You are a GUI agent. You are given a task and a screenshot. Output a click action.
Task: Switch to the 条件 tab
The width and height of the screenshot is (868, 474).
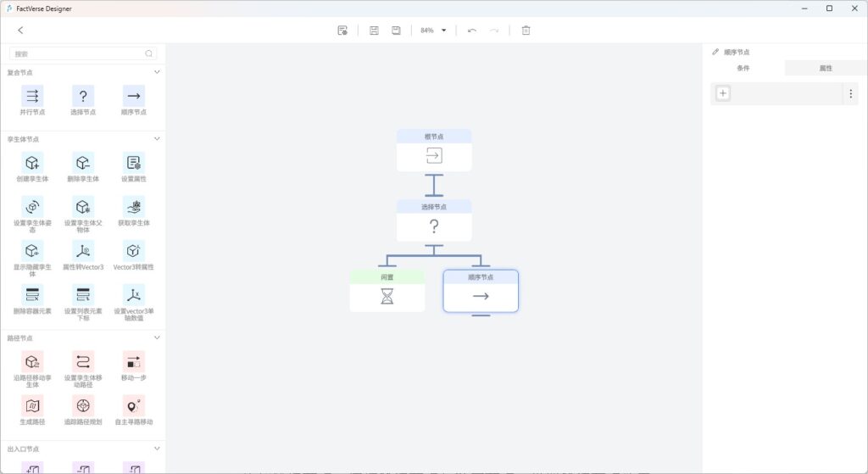[743, 68]
